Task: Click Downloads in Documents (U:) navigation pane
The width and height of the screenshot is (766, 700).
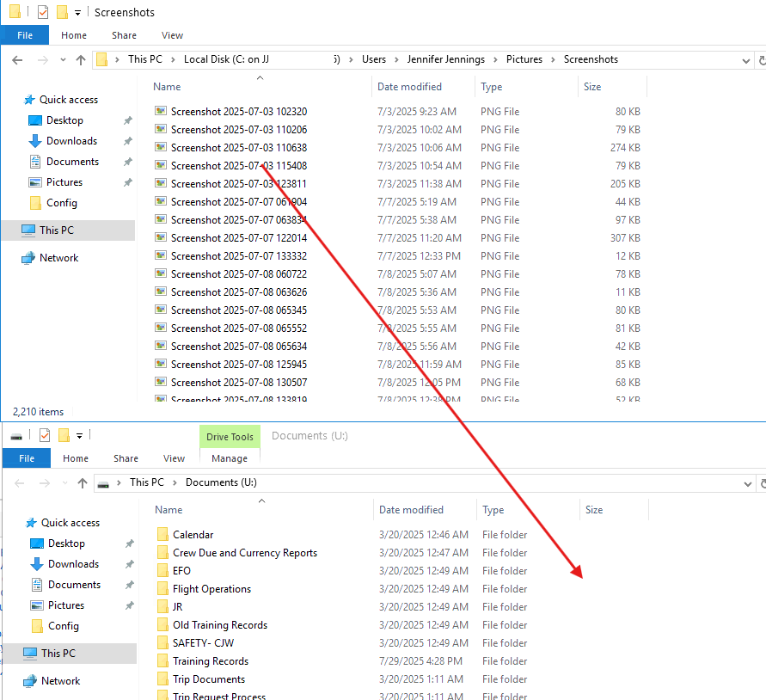Action: click(73, 564)
